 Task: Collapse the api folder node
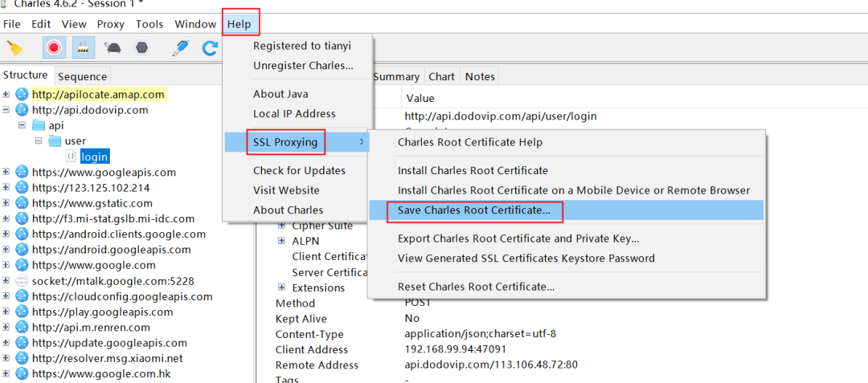23,125
